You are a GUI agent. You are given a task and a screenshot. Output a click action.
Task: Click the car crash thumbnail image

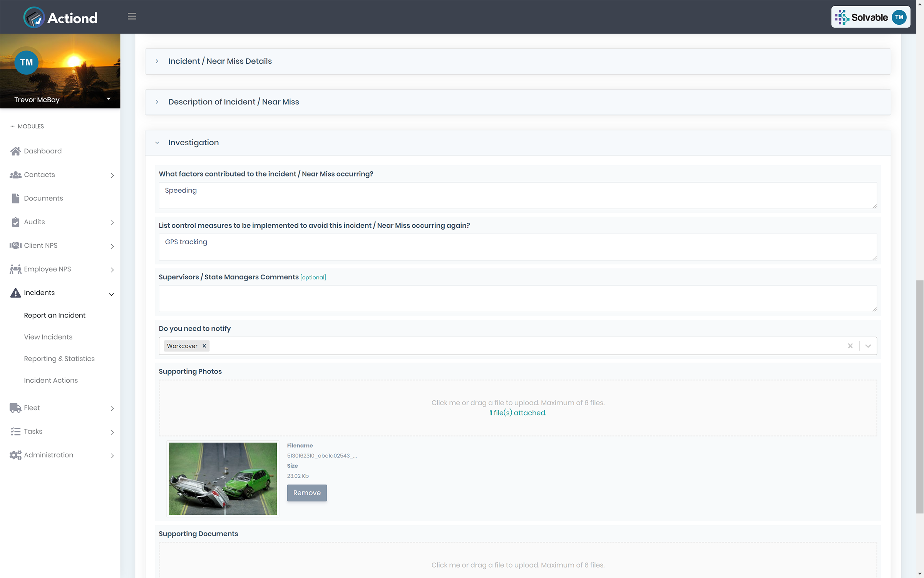tap(223, 478)
